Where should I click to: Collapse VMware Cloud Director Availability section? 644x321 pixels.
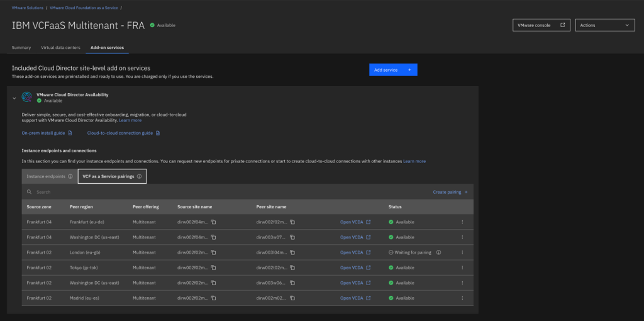pyautogui.click(x=14, y=98)
